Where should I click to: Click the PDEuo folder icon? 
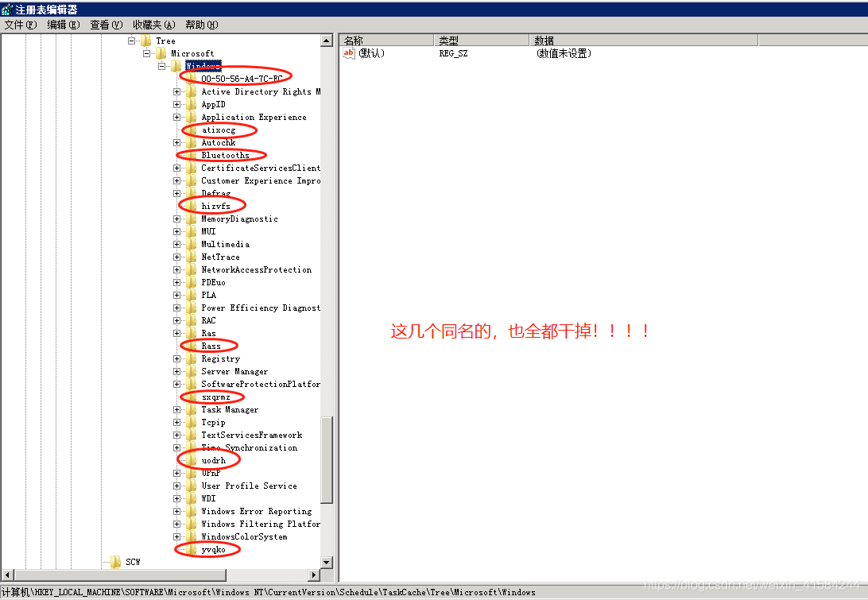point(192,282)
